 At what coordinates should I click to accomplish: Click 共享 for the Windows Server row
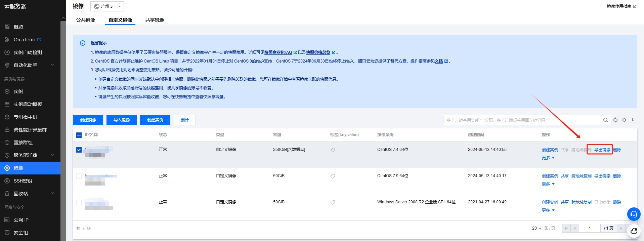click(565, 202)
